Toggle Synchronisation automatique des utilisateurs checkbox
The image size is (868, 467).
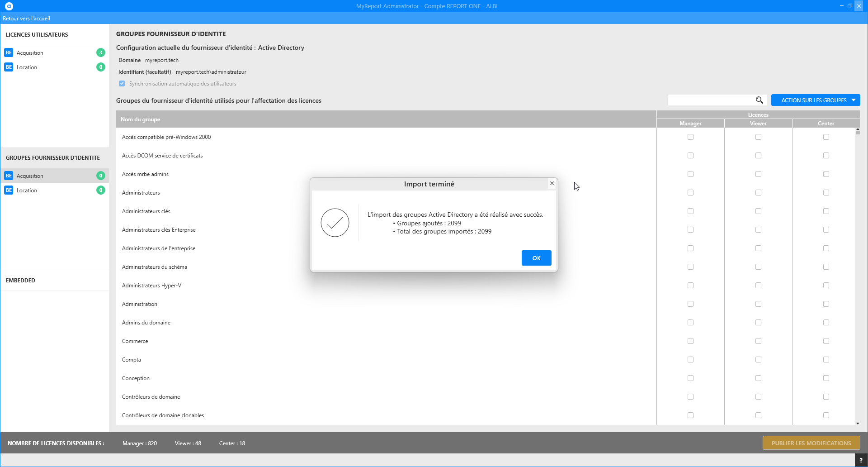pos(122,83)
